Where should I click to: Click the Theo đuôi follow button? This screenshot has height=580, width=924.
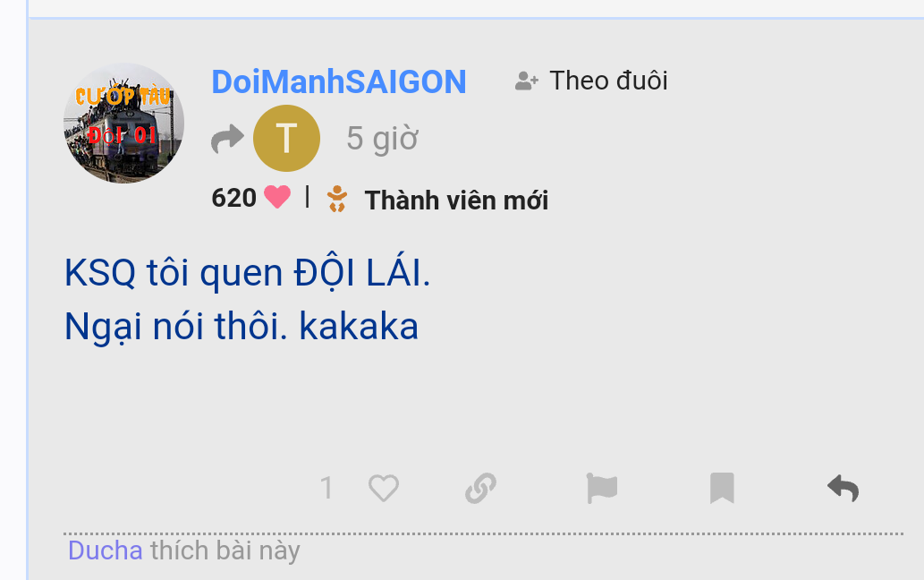591,81
